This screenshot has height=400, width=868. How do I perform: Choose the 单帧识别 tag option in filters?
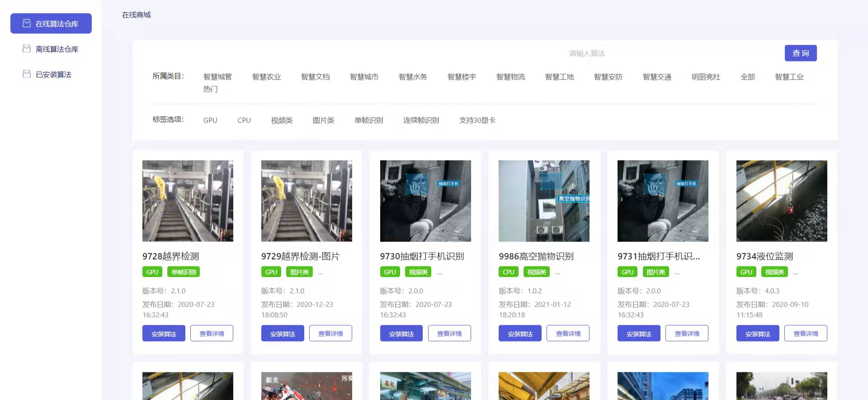(x=369, y=120)
